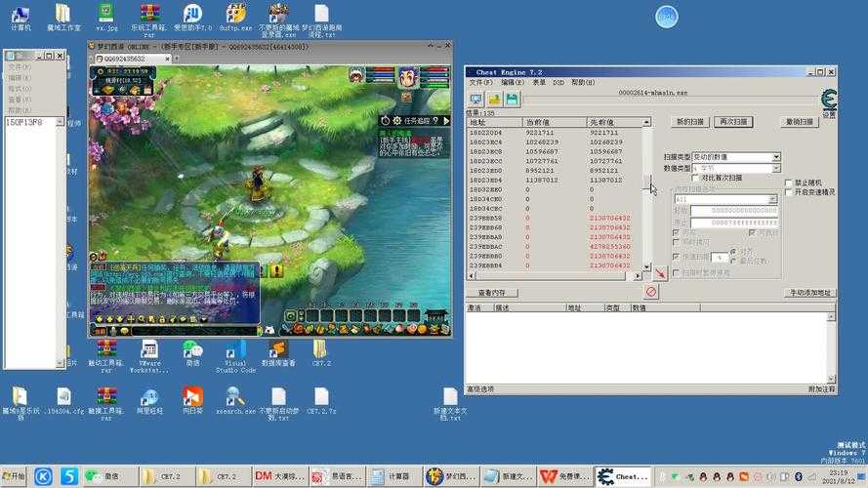
Task: Toggle the 快速扫描 checkbox
Action: pos(676,257)
